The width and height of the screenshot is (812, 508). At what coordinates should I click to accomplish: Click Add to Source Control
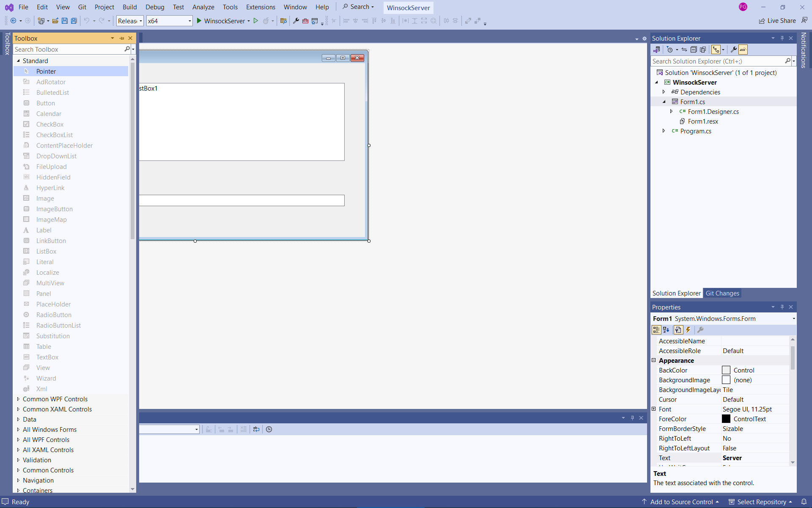click(x=681, y=502)
